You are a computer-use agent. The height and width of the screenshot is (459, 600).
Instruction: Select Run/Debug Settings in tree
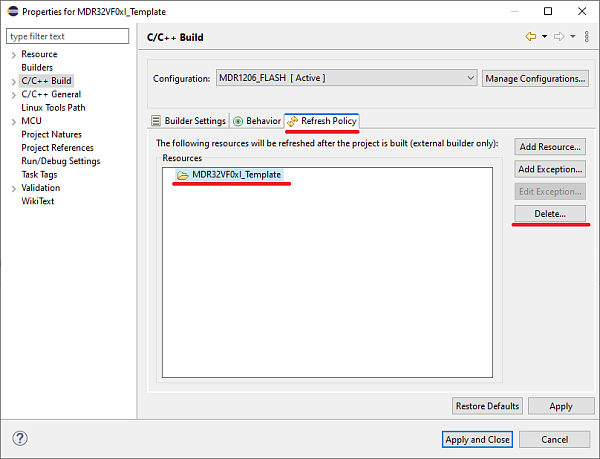click(60, 161)
